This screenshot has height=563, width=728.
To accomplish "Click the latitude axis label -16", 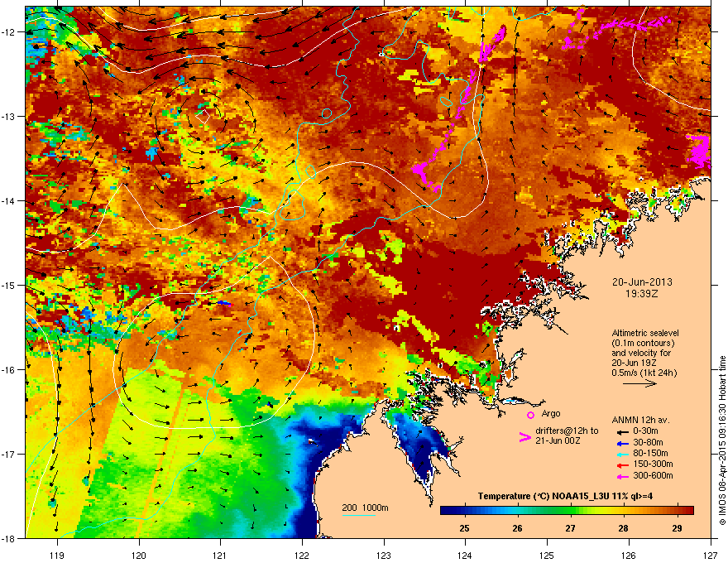I will 9,370.
